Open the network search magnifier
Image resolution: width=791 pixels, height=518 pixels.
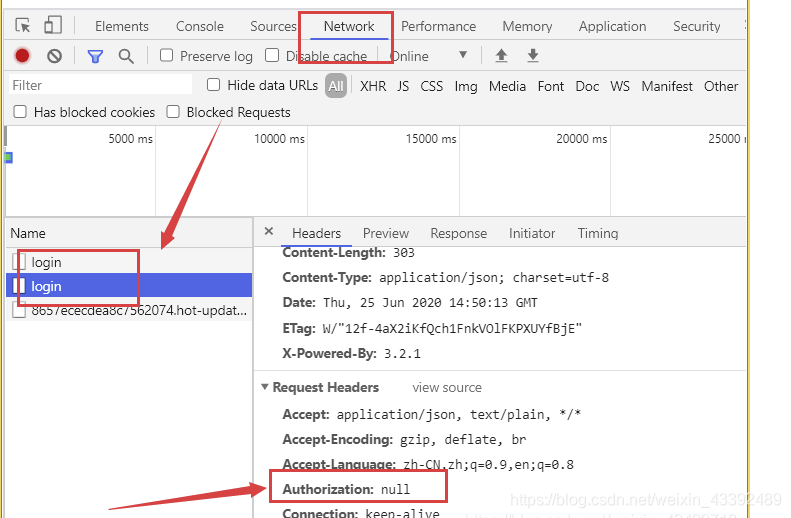(126, 56)
